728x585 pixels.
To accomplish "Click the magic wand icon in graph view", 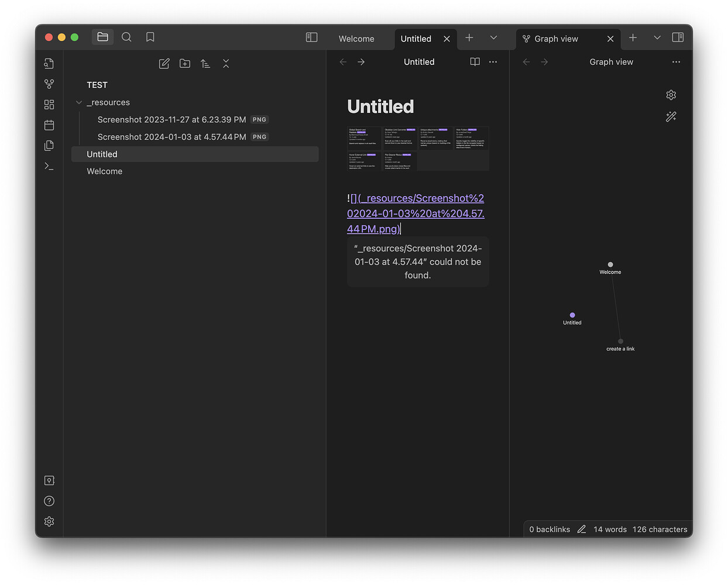I will point(671,116).
